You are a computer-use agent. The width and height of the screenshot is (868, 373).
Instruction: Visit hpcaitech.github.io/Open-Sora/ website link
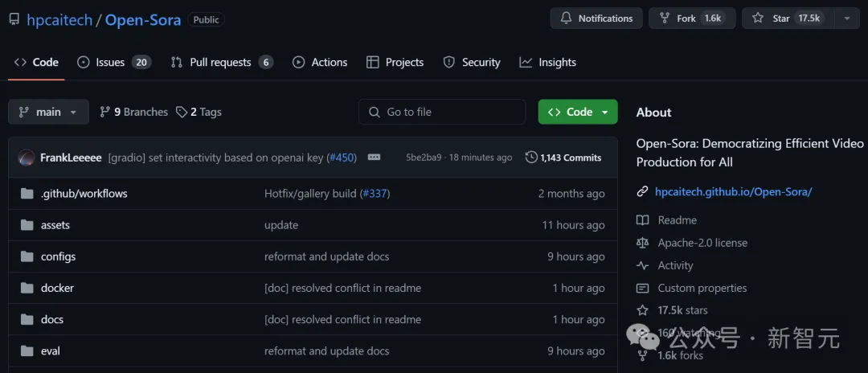(x=734, y=192)
